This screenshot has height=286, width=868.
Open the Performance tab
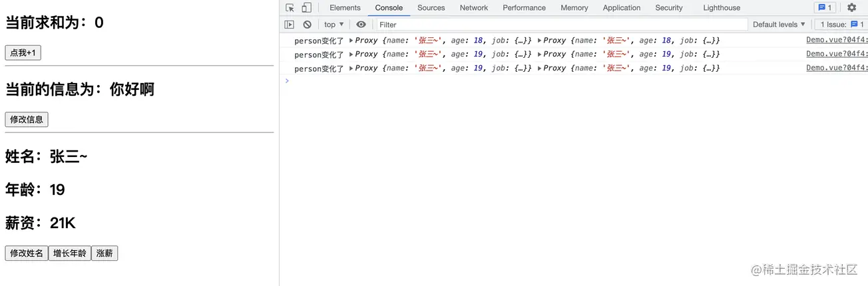(524, 8)
